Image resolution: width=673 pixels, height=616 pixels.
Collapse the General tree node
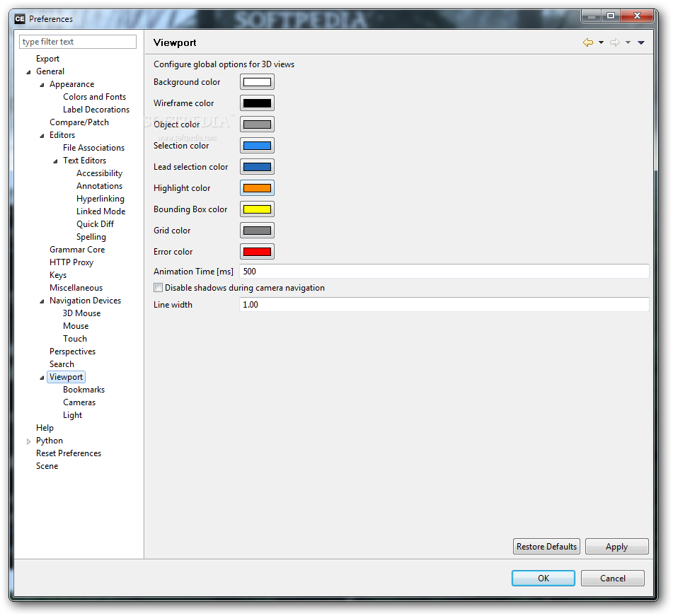(x=28, y=72)
